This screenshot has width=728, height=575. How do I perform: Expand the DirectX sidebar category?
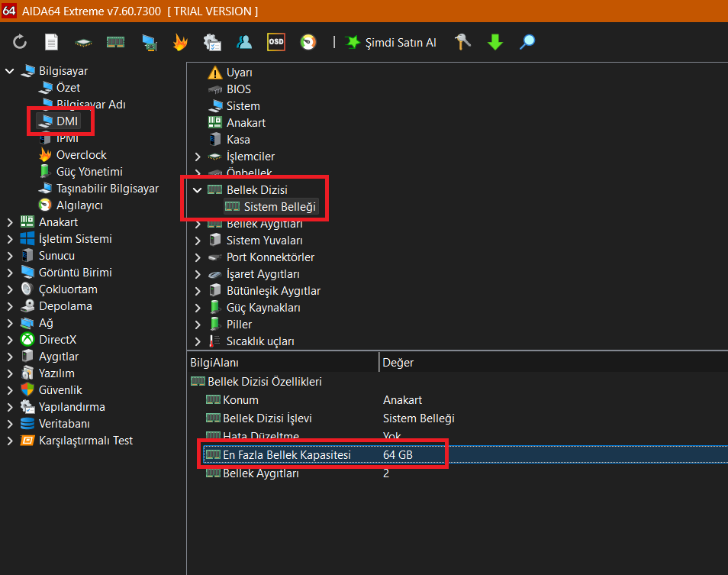pos(10,340)
